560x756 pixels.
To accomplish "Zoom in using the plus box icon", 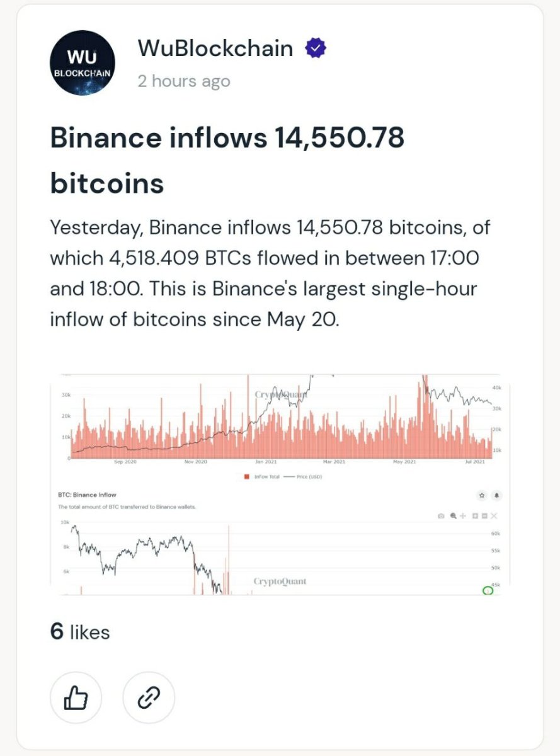I will (x=475, y=516).
